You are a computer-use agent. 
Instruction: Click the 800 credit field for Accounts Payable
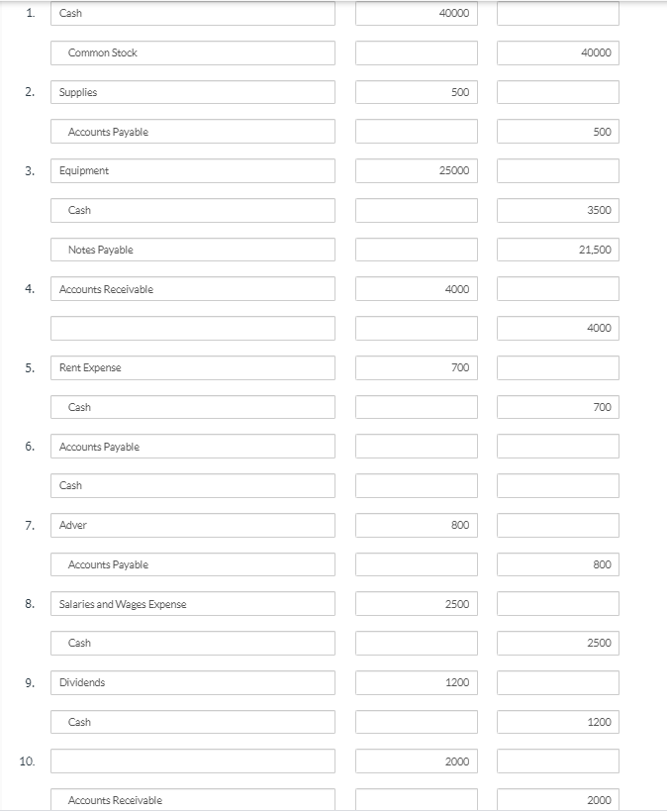(557, 563)
